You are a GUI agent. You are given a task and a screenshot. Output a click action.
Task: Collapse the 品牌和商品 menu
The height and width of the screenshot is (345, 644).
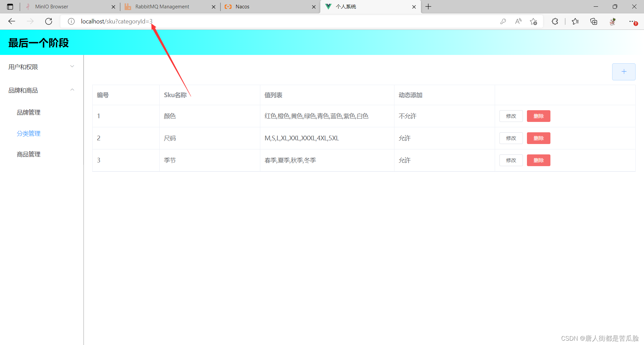tap(42, 90)
